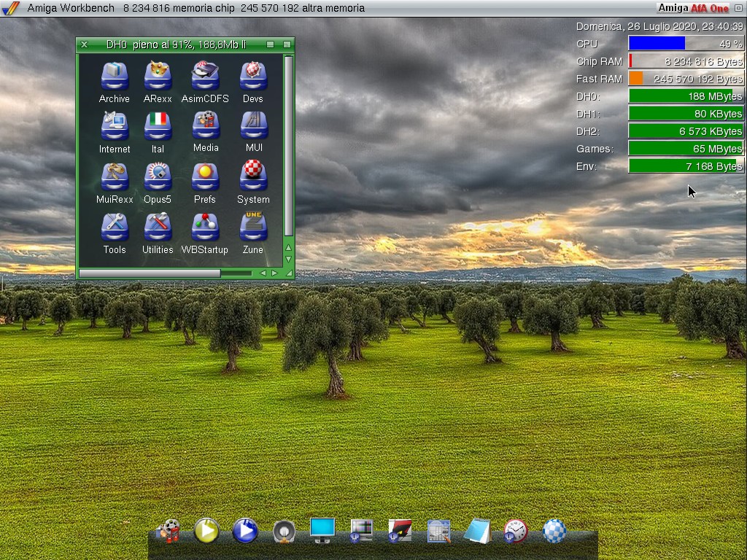Screen dimensions: 747x560
Task: Open the Internet drawer icon
Action: click(x=115, y=126)
